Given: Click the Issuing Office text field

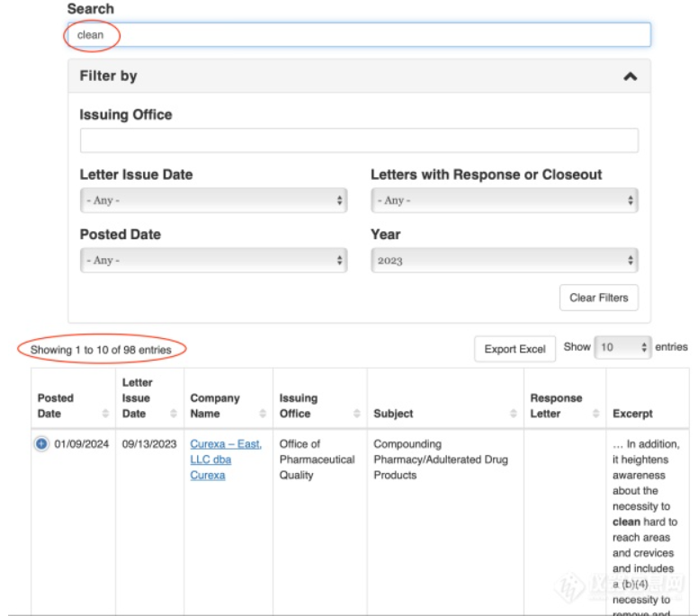Looking at the screenshot, I should (359, 141).
